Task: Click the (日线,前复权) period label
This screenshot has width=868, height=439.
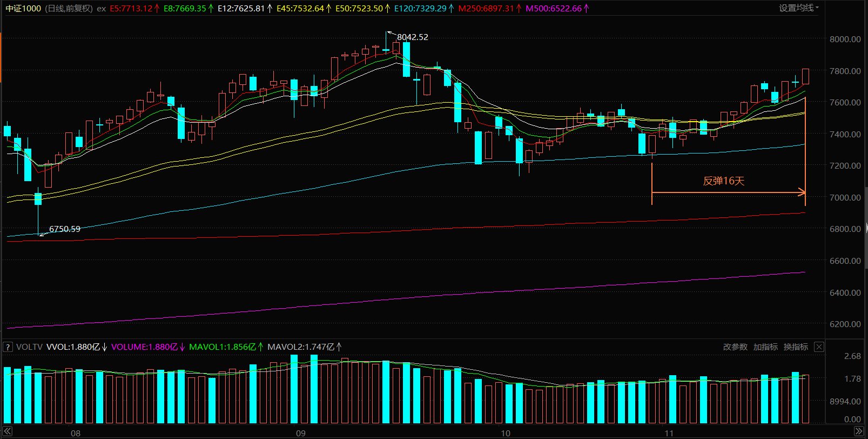Action: coord(68,9)
